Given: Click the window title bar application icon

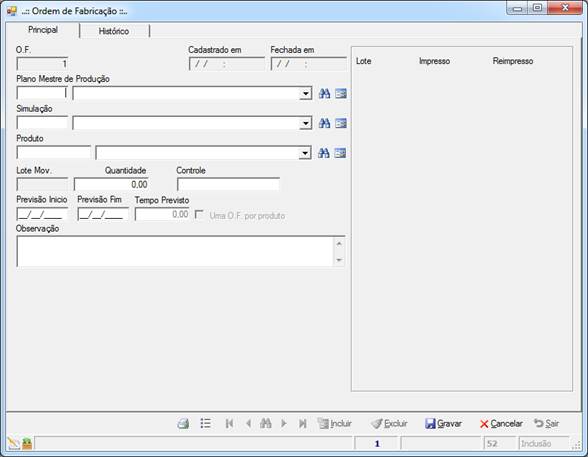Looking at the screenshot, I should point(12,10).
